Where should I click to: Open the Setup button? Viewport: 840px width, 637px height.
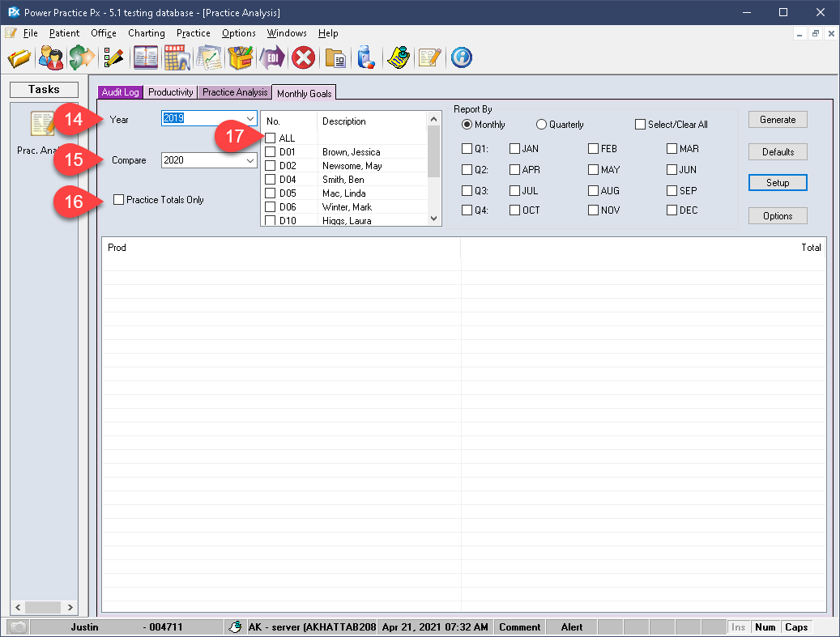(x=778, y=183)
